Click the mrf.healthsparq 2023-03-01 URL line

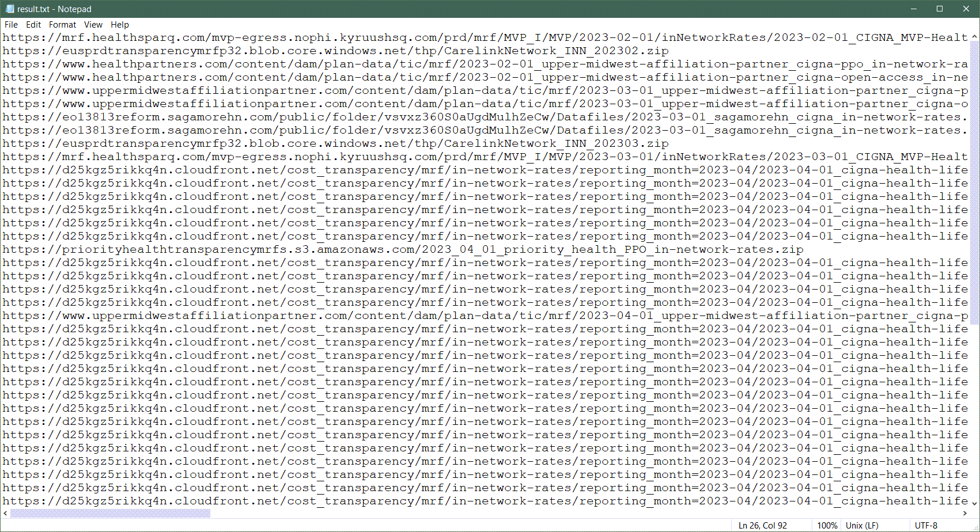[485, 157]
